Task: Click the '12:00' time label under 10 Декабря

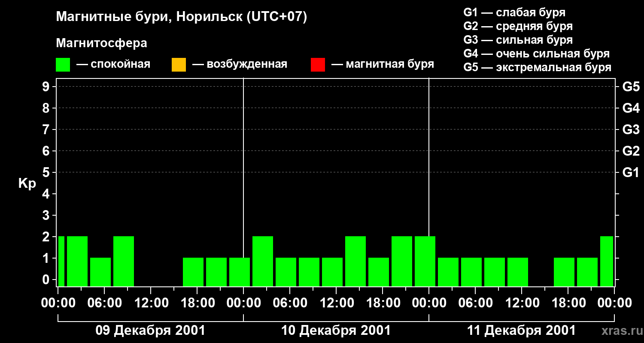Action: pyautogui.click(x=336, y=303)
